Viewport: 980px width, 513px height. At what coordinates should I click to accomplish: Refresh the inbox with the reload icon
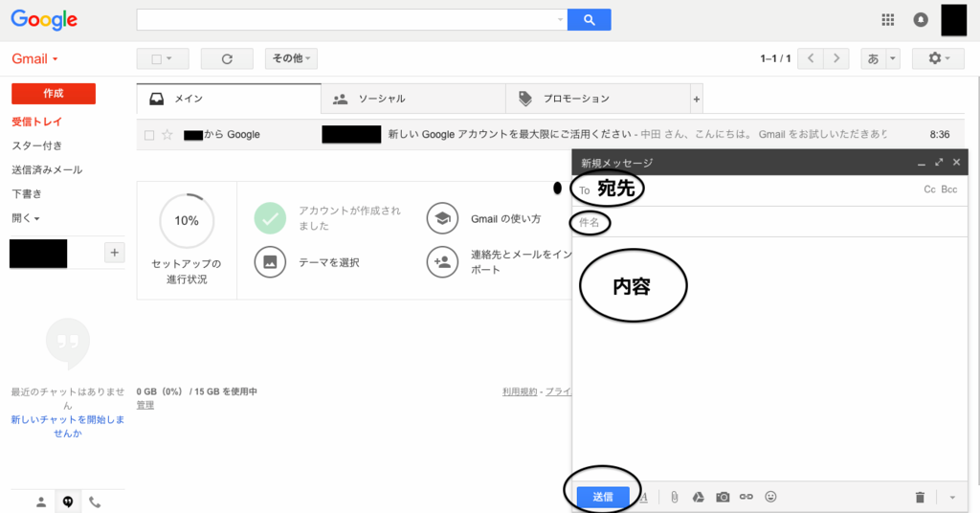227,58
